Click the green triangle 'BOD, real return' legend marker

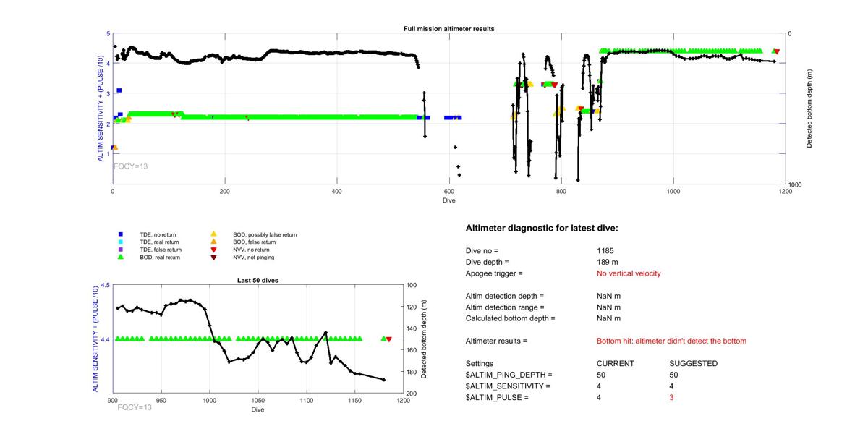(120, 257)
